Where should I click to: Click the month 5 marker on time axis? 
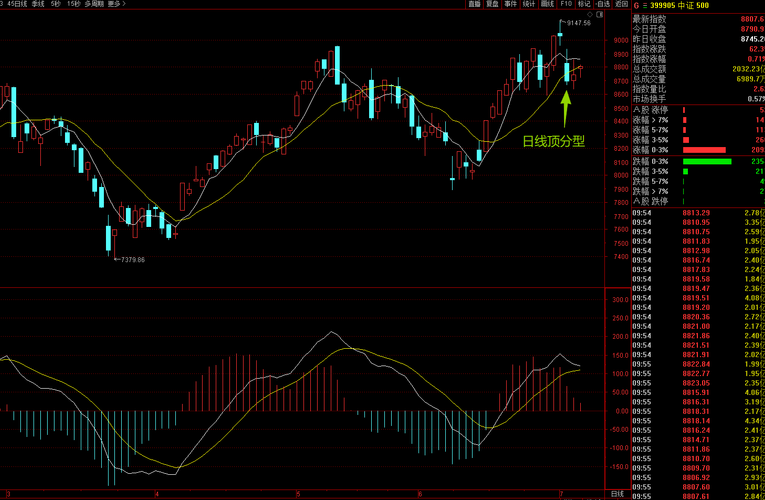coord(298,494)
